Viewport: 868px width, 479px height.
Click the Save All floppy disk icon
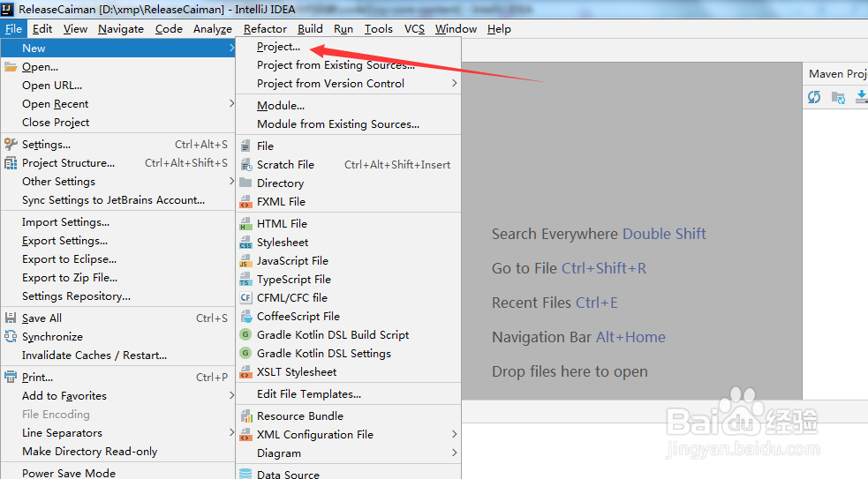pyautogui.click(x=11, y=318)
